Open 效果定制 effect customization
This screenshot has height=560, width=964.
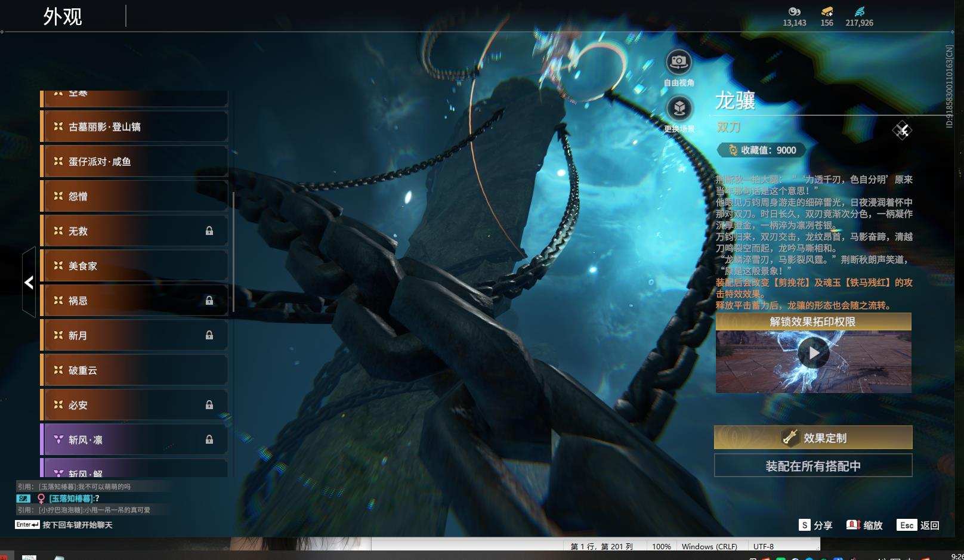tap(813, 438)
